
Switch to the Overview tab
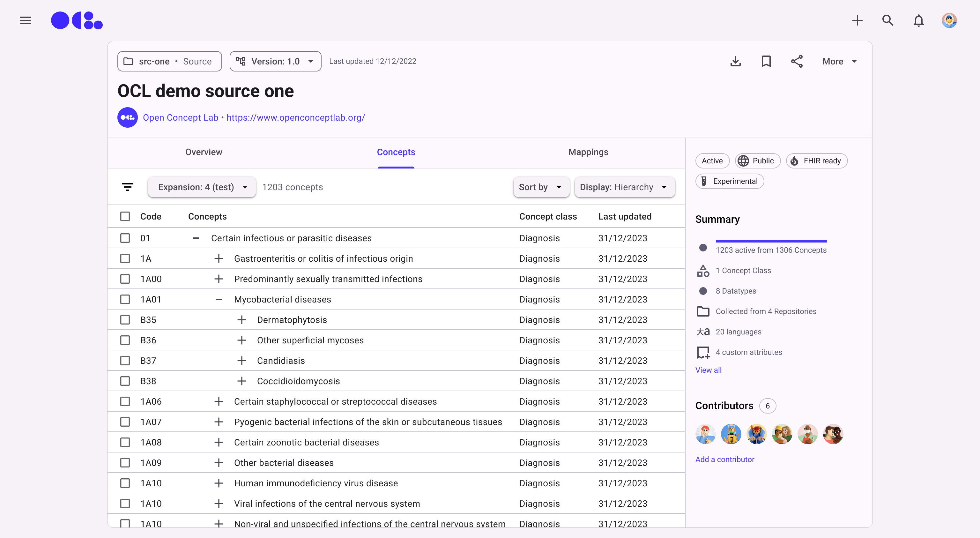click(204, 152)
